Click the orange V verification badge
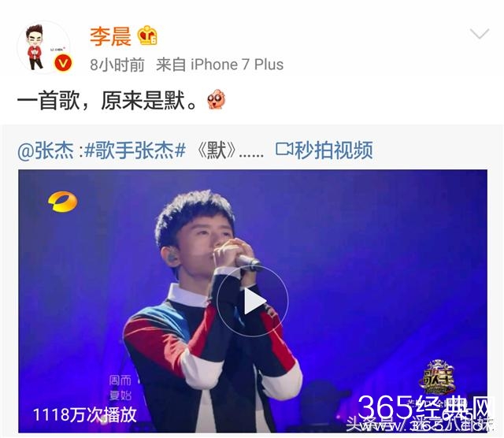The width and height of the screenshot is (504, 438). 63,63
